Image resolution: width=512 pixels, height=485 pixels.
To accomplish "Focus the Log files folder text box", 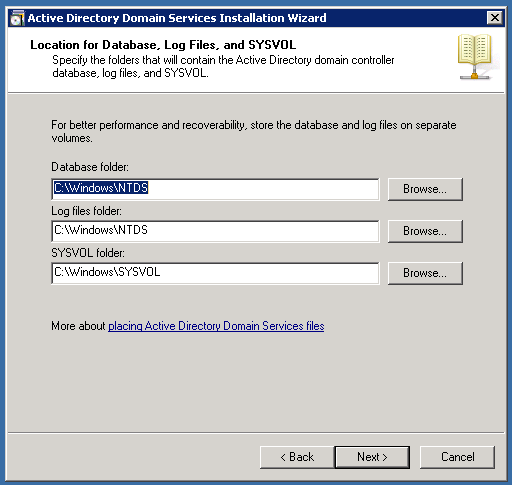I will 215,231.
